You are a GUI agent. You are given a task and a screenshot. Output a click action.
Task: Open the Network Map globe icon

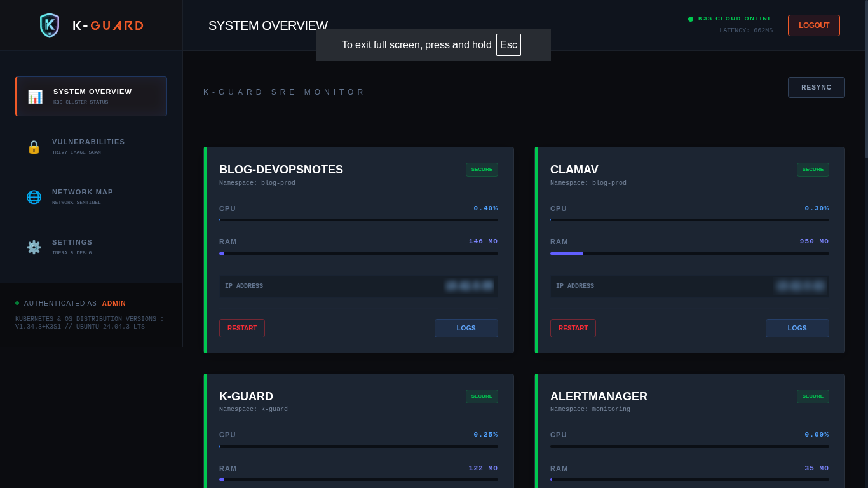pyautogui.click(x=34, y=197)
